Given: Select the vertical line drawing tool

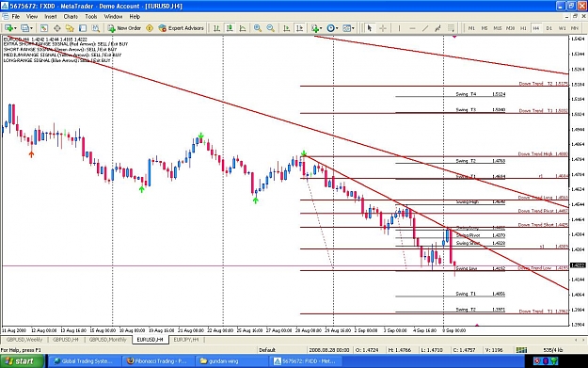Looking at the screenshot, I should [399, 28].
